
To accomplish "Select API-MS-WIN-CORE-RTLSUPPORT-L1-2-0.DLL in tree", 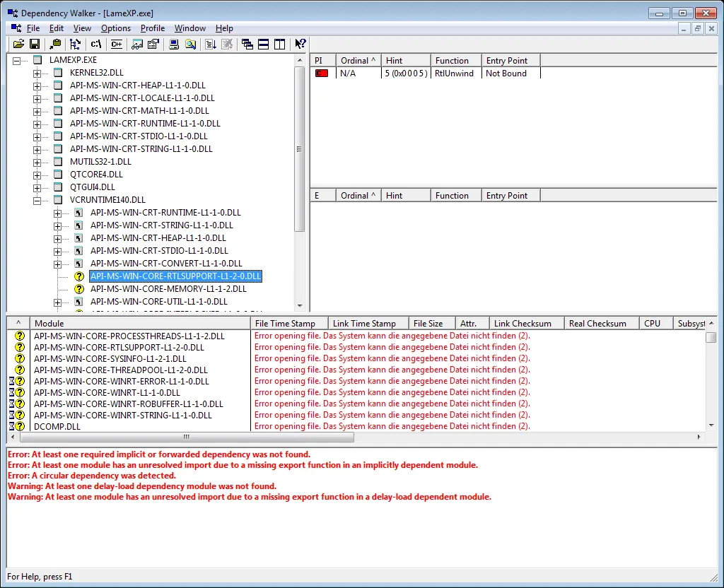I will click(175, 276).
